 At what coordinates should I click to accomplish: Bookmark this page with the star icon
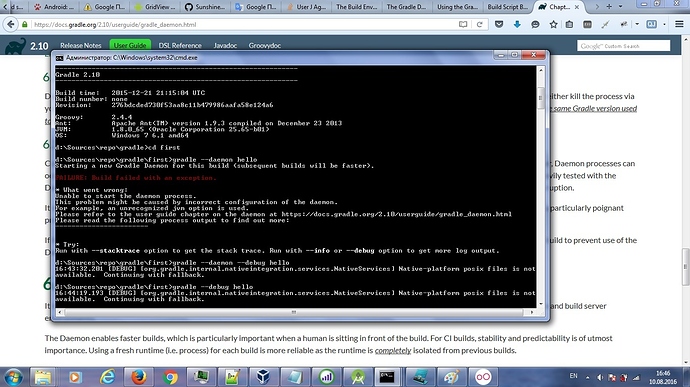click(553, 25)
